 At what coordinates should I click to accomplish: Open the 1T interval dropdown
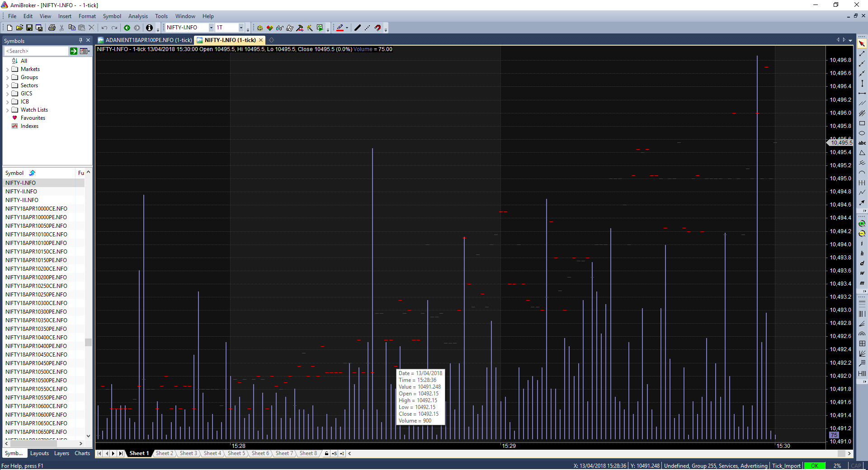tap(241, 28)
